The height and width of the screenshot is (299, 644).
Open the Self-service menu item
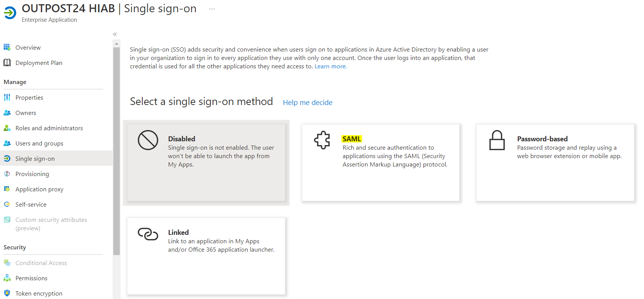(31, 204)
